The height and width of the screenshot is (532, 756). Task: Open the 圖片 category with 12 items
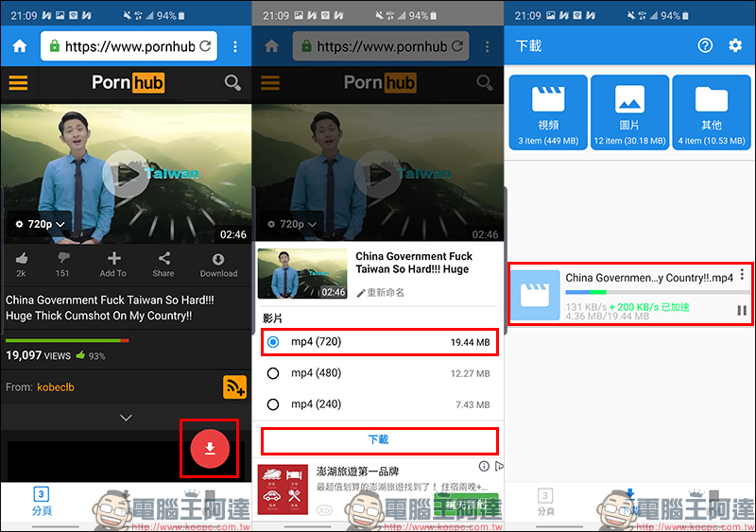[x=629, y=112]
